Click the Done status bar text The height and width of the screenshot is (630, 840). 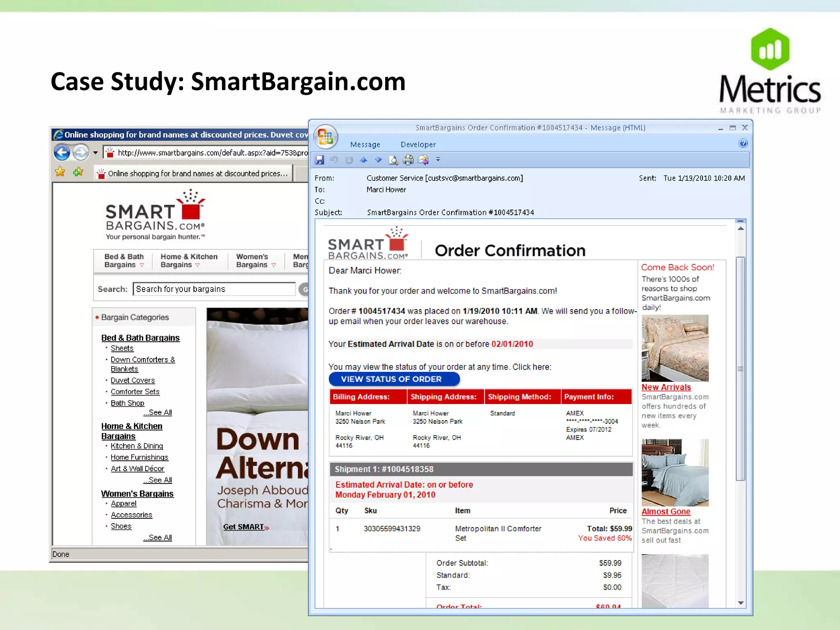coord(61,554)
